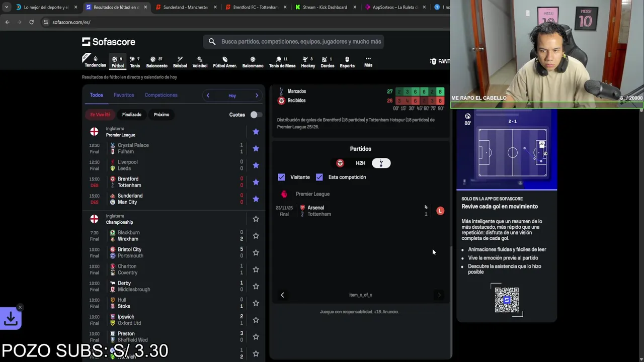The height and width of the screenshot is (362, 644).
Task: Click the browser address bar
Action: point(242,22)
